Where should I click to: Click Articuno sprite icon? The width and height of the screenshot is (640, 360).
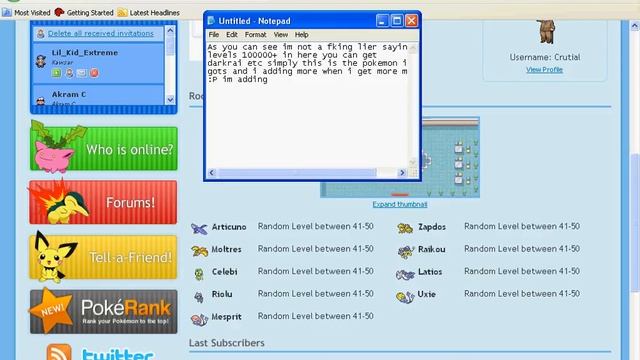(x=199, y=228)
